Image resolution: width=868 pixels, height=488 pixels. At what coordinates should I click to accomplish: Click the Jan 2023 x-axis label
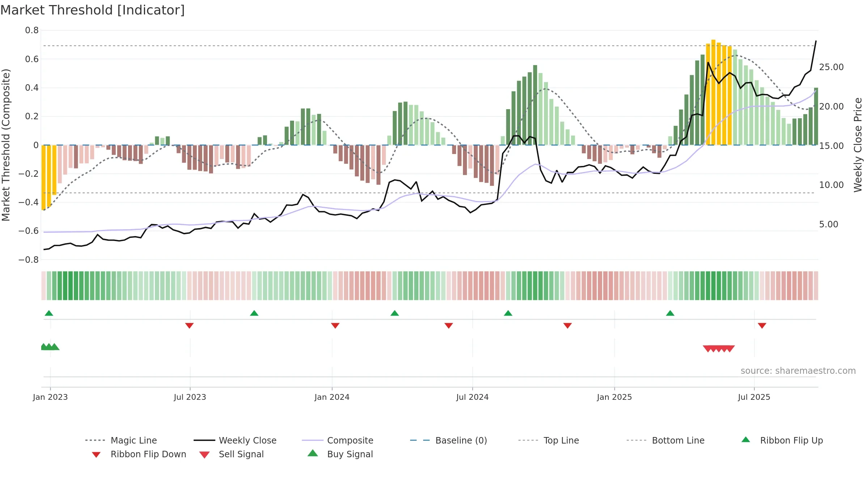coord(50,397)
